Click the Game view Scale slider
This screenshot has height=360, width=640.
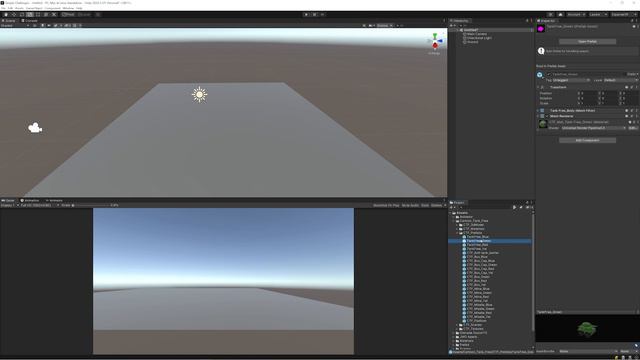(x=91, y=205)
